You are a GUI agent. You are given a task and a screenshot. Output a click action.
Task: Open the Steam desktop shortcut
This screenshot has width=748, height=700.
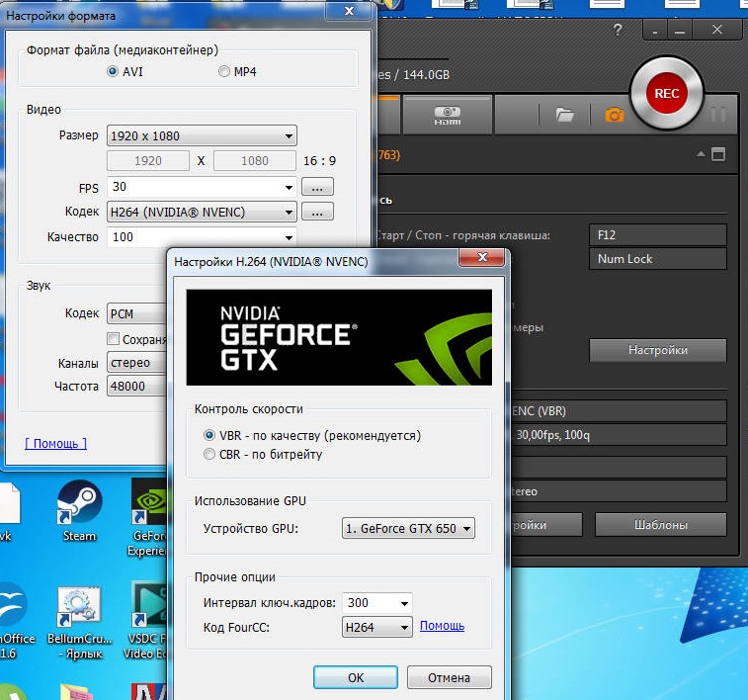pyautogui.click(x=79, y=511)
